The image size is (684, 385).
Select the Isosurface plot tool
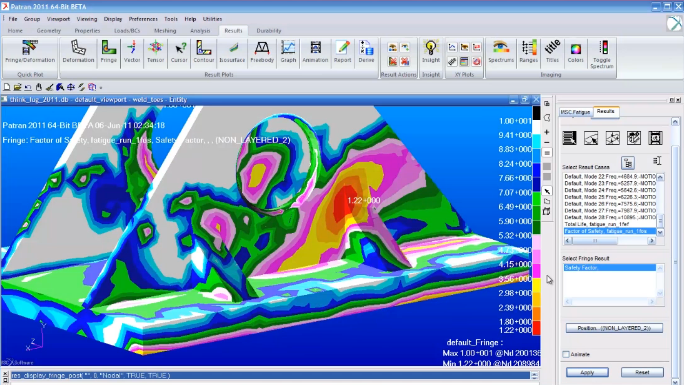(x=232, y=52)
